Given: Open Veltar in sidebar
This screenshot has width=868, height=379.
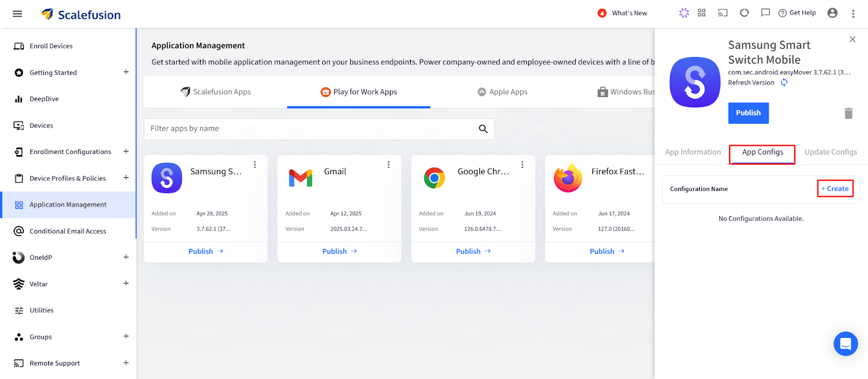Looking at the screenshot, I should [x=39, y=284].
